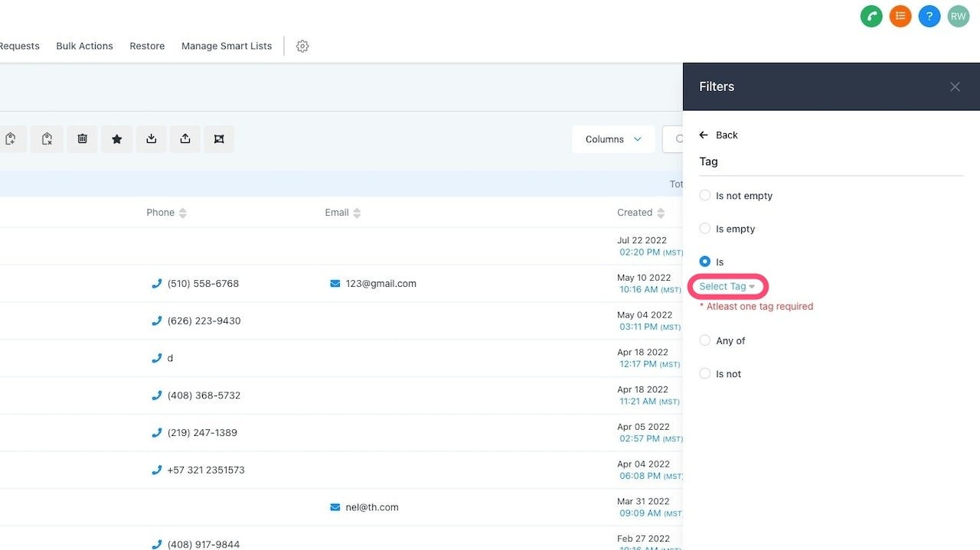Select the 'Is' radio option
The height and width of the screenshot is (550, 980).
(705, 262)
